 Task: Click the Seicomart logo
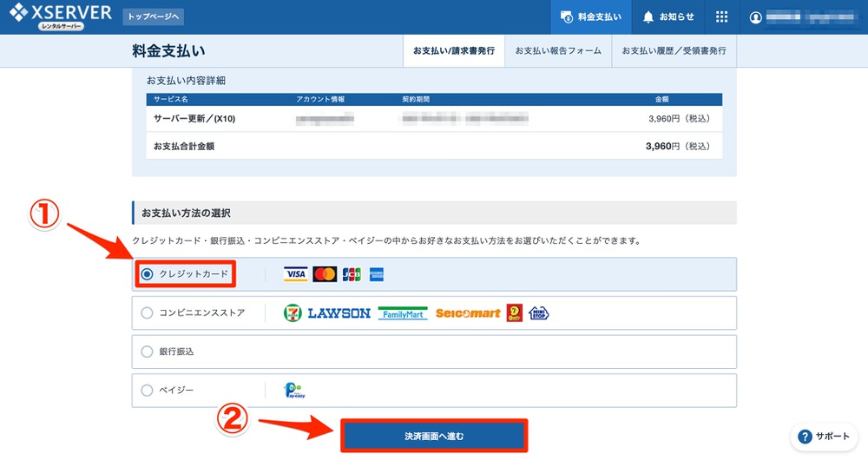(x=468, y=313)
